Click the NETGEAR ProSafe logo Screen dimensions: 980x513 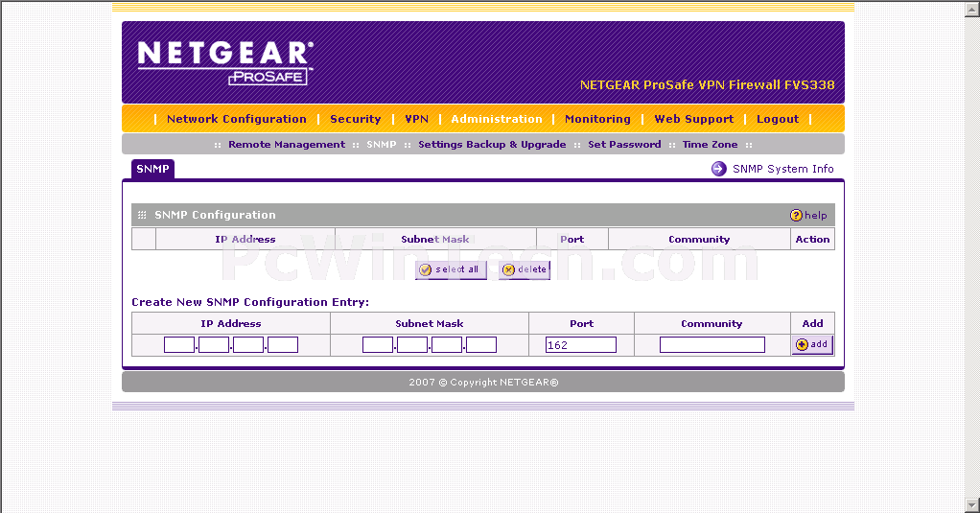pyautogui.click(x=225, y=62)
